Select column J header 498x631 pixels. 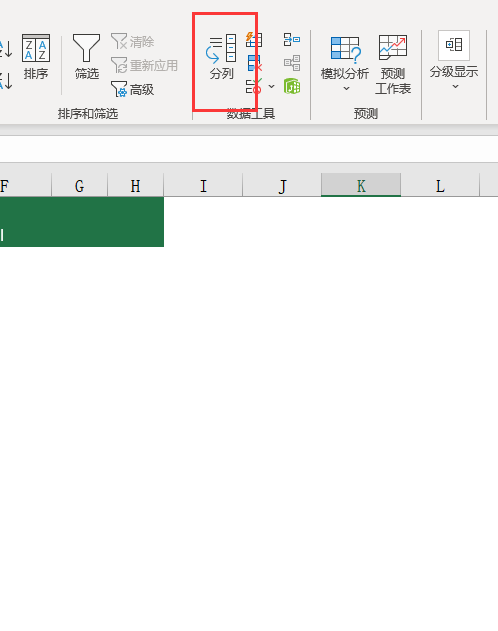click(x=282, y=186)
